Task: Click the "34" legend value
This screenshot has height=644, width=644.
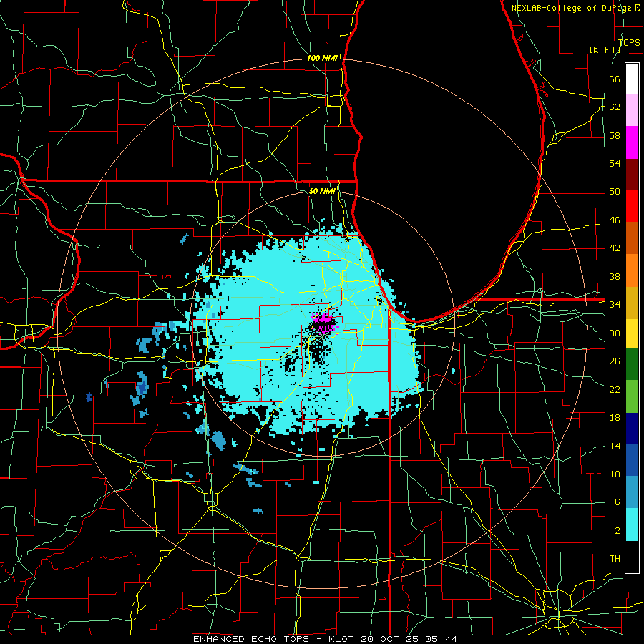Action: [x=615, y=304]
